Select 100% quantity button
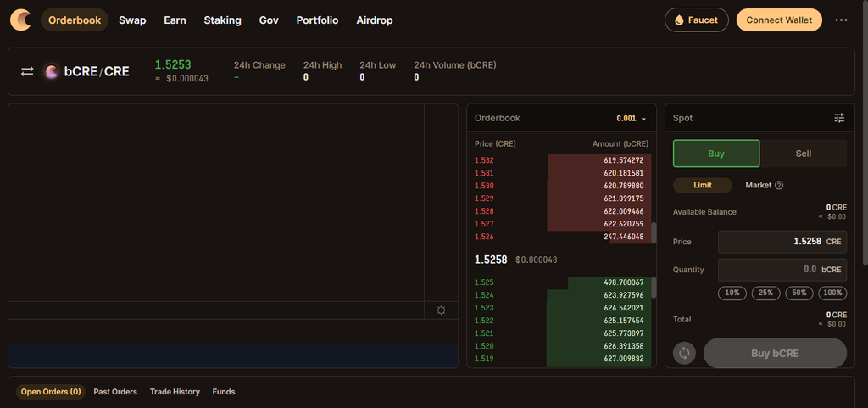The width and height of the screenshot is (868, 408). (x=832, y=293)
